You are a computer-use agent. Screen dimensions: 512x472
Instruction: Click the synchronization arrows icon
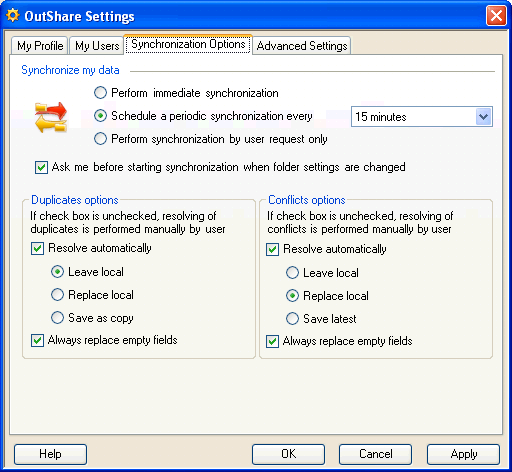51,117
